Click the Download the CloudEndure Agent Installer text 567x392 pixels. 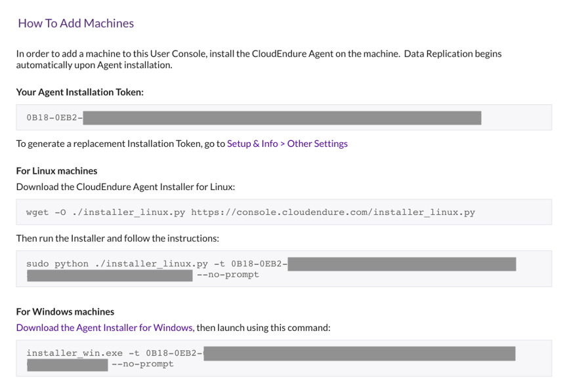point(125,187)
